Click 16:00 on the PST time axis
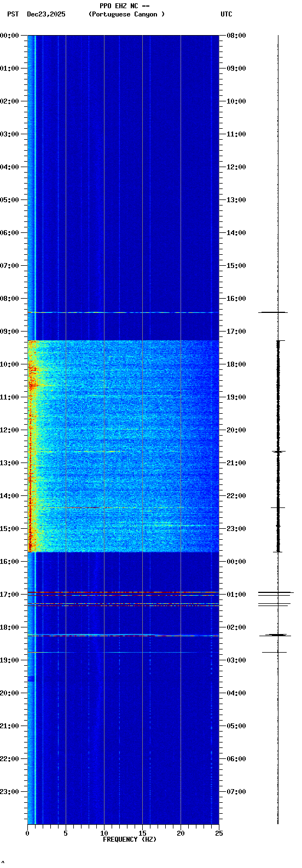The image size is (302, 868). pyautogui.click(x=10, y=562)
